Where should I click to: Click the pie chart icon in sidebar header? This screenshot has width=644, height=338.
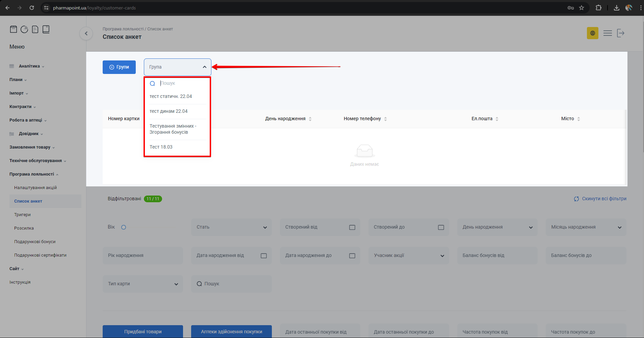coord(24,29)
